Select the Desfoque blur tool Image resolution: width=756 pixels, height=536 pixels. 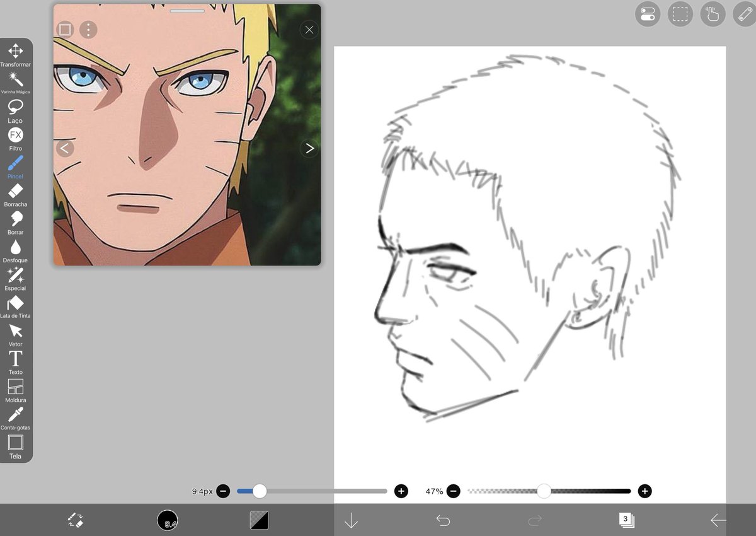pyautogui.click(x=16, y=250)
